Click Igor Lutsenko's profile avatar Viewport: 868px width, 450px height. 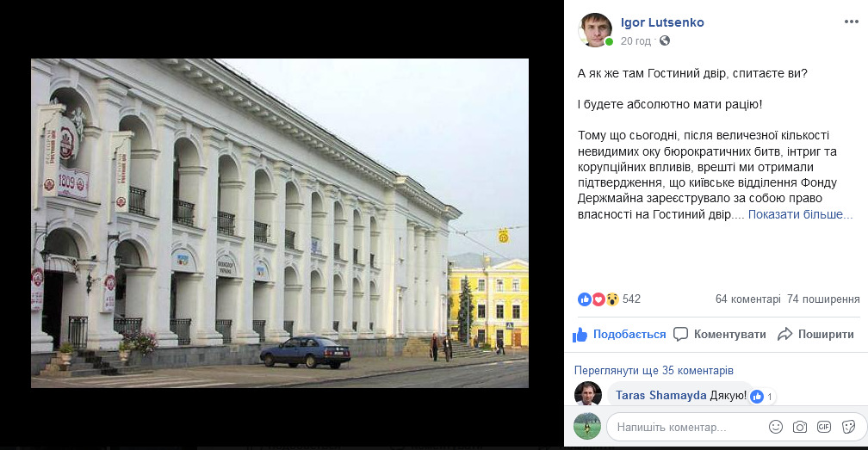595,30
